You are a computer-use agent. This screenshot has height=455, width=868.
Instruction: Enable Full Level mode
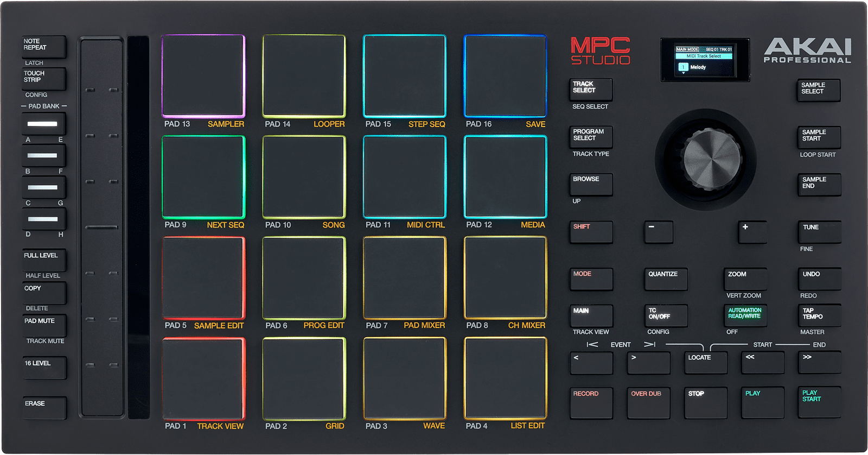point(44,261)
